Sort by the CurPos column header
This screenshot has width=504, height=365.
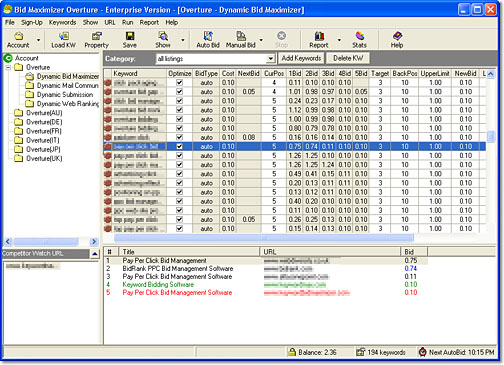point(274,73)
